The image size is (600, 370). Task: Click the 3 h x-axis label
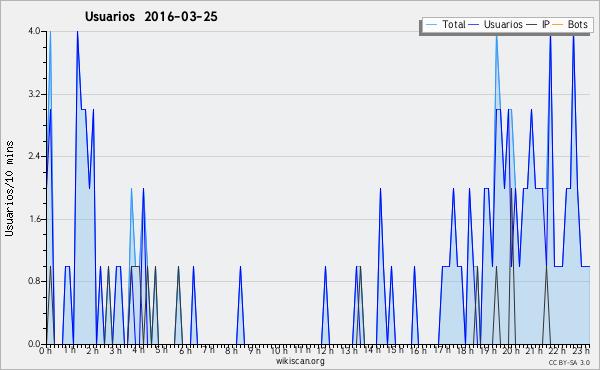point(116,350)
